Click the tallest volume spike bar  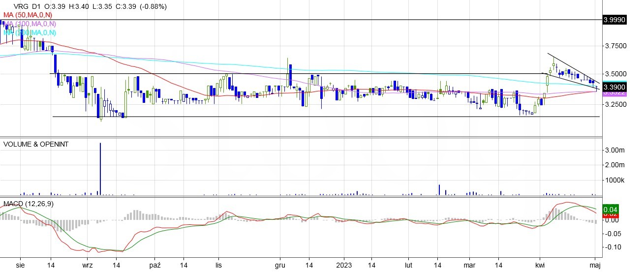100,169
